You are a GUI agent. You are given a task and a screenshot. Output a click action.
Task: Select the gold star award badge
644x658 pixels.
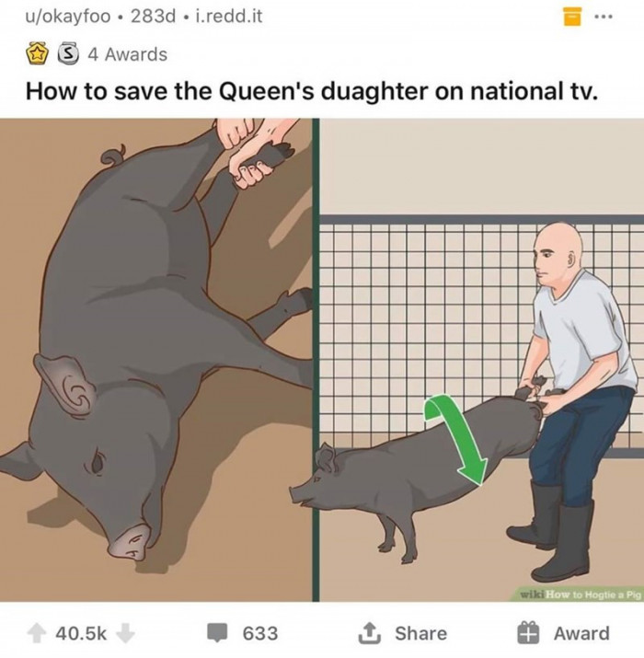[x=38, y=55]
